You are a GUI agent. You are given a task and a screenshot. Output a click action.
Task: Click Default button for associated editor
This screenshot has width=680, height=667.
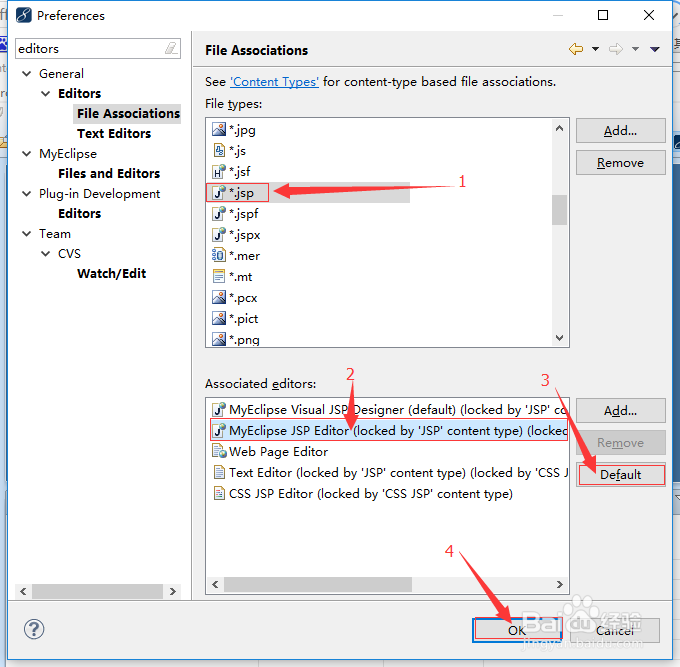coord(621,474)
